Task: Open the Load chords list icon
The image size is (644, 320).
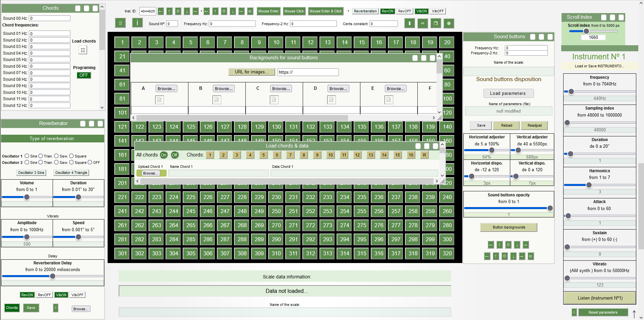Action: point(83,50)
